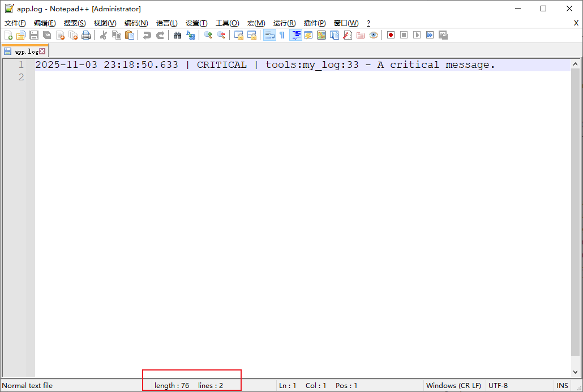Paste clipboard contents using the Paste icon

point(129,35)
